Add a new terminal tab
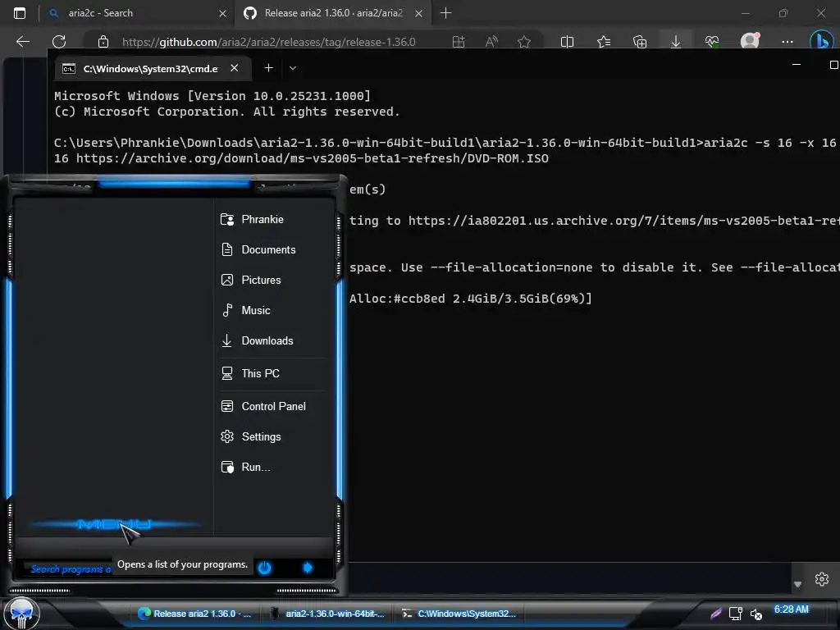The image size is (840, 630). click(268, 68)
